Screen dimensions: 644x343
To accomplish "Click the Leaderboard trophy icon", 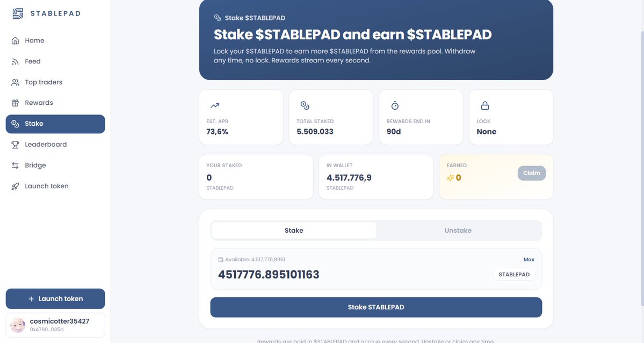I will 15,145.
